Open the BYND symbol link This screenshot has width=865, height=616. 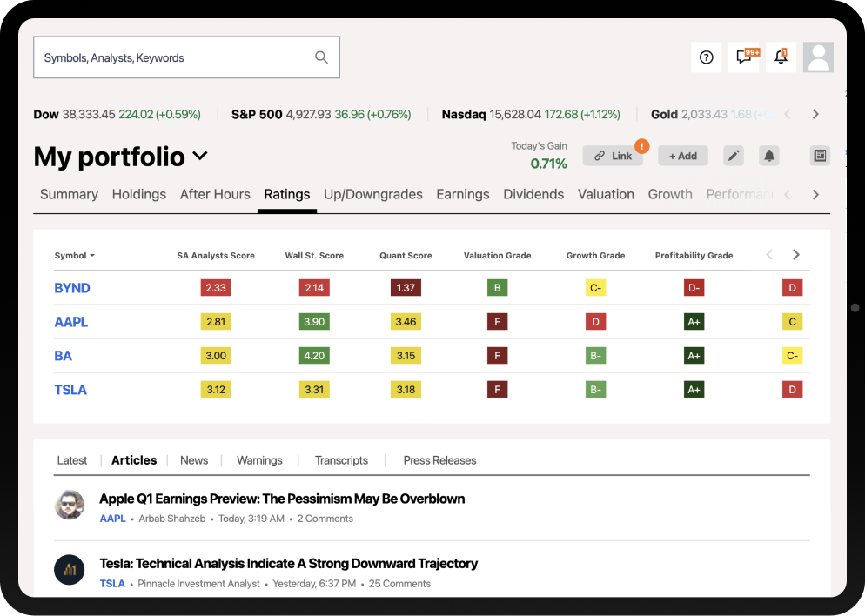72,288
